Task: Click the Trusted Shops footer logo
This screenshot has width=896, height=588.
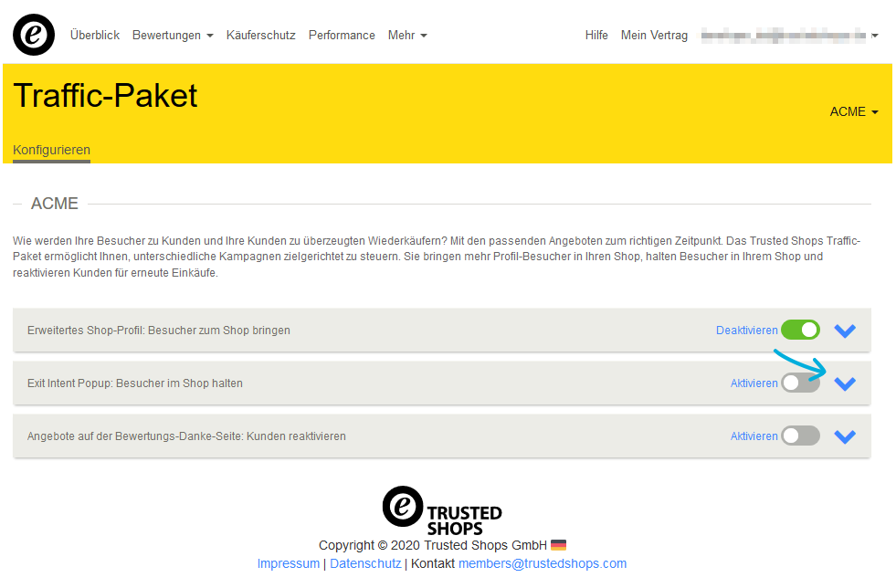Action: pos(442,511)
